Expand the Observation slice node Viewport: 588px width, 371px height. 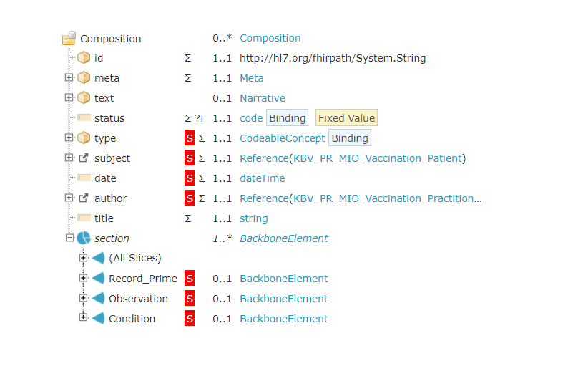click(x=84, y=299)
